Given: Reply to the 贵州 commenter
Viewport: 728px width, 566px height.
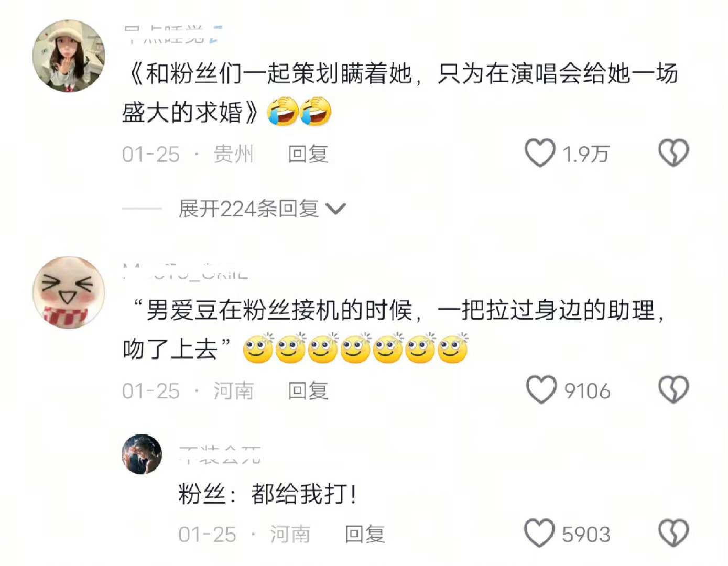Looking at the screenshot, I should (x=308, y=154).
